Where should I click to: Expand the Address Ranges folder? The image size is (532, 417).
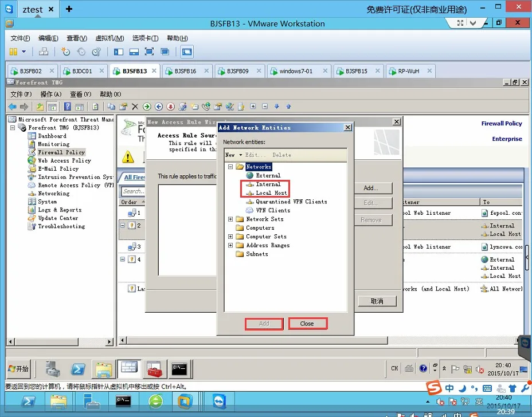coord(230,246)
